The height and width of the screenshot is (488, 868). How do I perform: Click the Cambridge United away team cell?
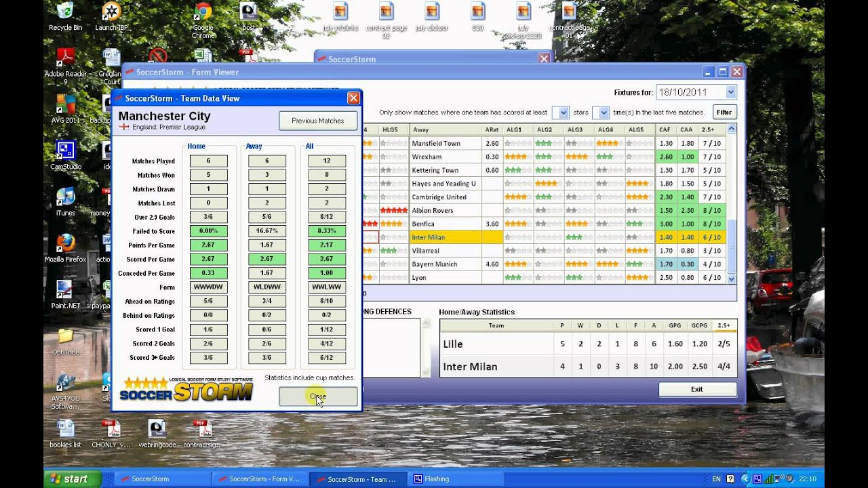coord(446,197)
